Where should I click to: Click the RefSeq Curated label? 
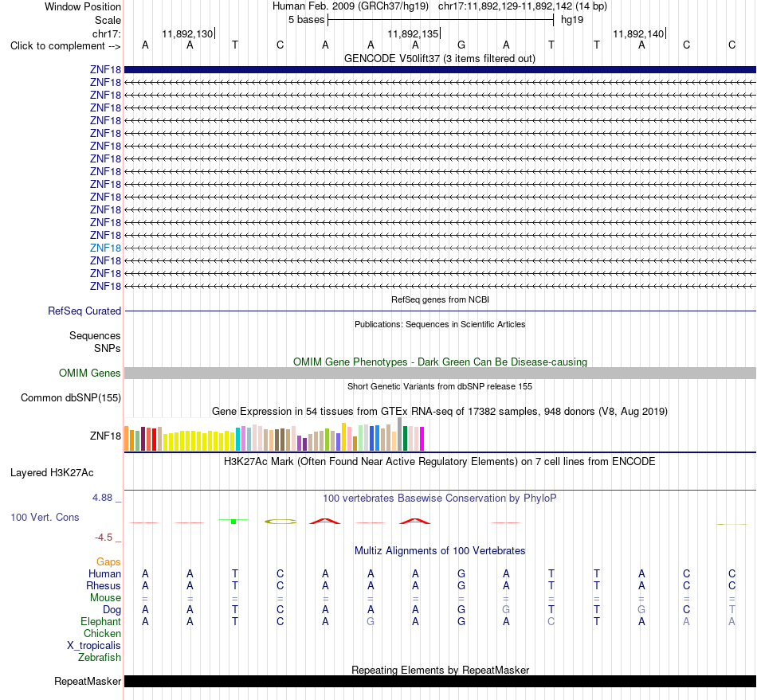click(x=84, y=311)
